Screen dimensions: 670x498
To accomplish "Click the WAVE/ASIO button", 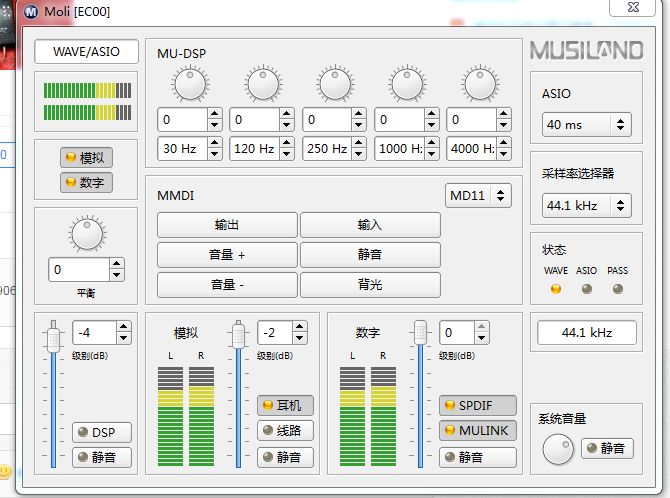I will [x=86, y=52].
